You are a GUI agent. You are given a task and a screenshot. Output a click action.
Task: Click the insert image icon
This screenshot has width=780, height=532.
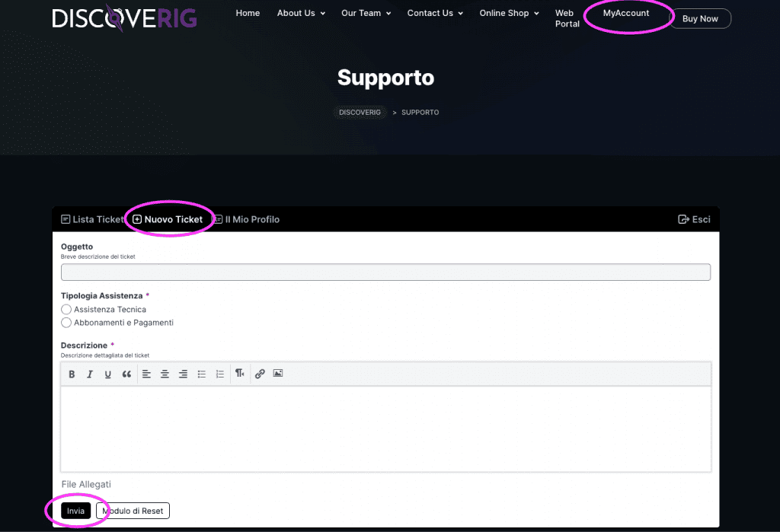tap(278, 374)
